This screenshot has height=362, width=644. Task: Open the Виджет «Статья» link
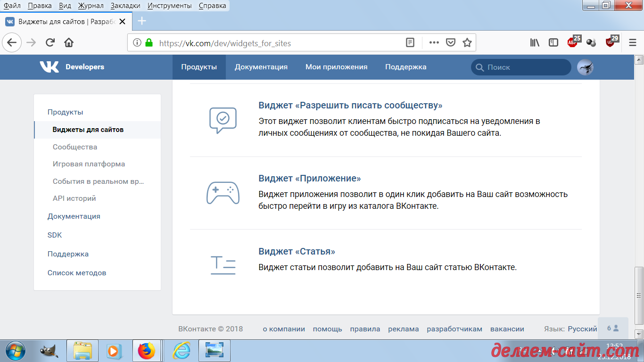click(297, 252)
